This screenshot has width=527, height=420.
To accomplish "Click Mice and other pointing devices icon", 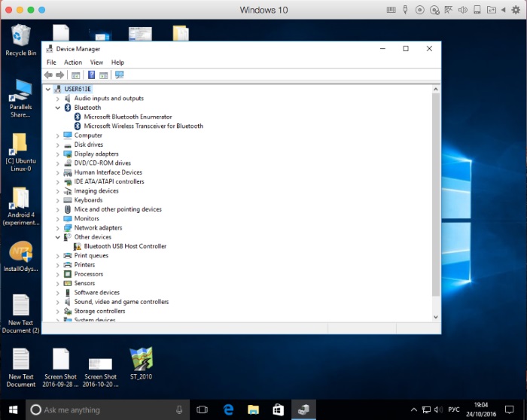I will click(x=68, y=209).
